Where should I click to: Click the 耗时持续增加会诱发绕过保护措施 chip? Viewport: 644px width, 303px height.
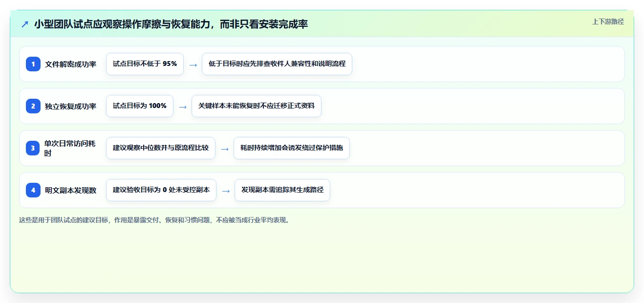click(x=292, y=148)
